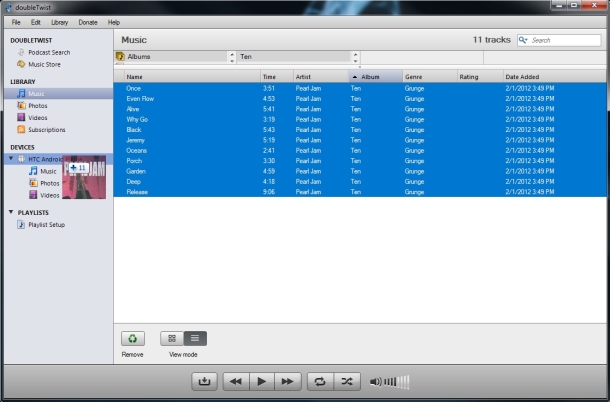Open the Music Store
The width and height of the screenshot is (610, 402).
click(x=43, y=64)
